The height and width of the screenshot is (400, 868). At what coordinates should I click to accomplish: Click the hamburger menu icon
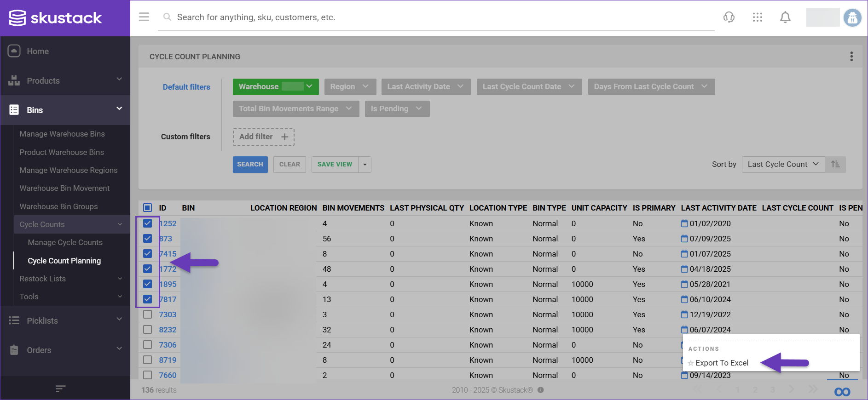[144, 17]
